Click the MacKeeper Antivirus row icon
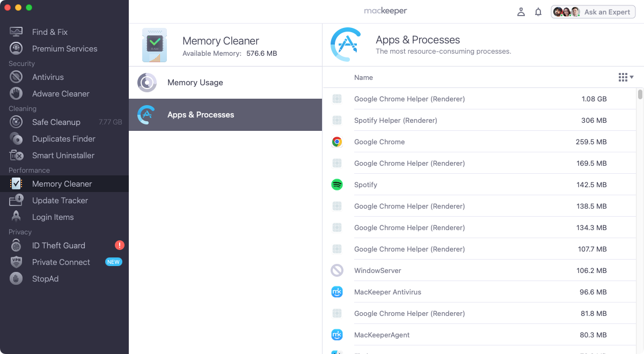The image size is (644, 354). 337,292
